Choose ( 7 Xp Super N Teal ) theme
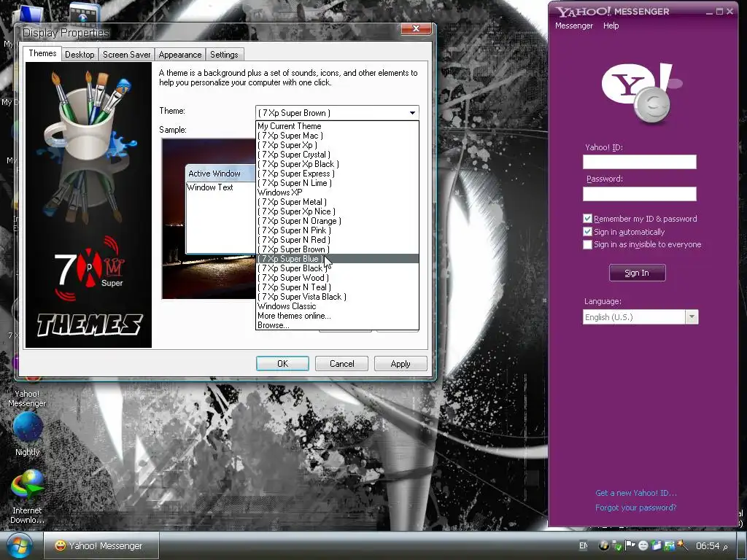 337,287
